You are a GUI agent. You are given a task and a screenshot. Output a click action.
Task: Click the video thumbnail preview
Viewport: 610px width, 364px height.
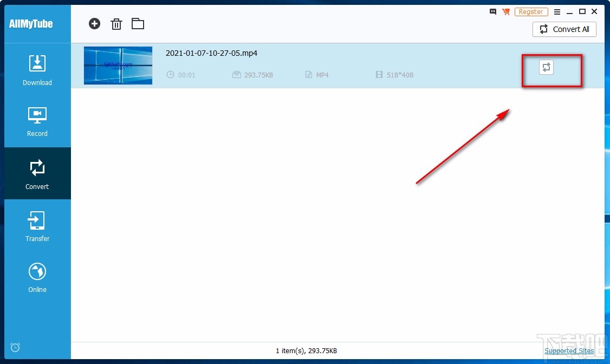(118, 66)
